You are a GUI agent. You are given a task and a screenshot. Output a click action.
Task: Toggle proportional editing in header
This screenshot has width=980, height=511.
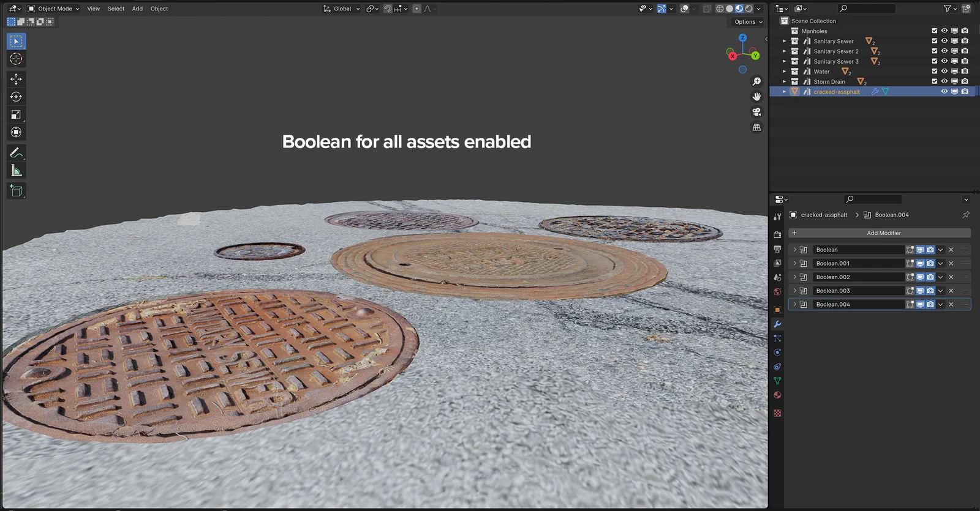[x=417, y=9]
